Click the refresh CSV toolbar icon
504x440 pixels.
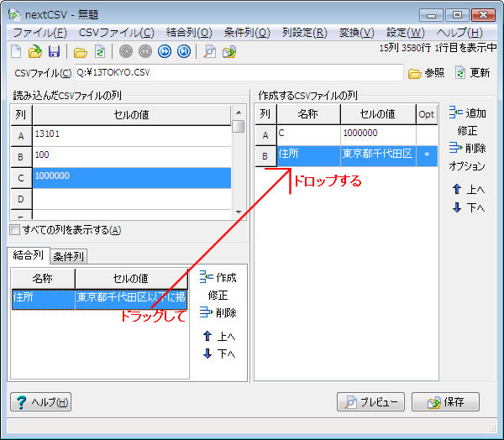click(99, 52)
